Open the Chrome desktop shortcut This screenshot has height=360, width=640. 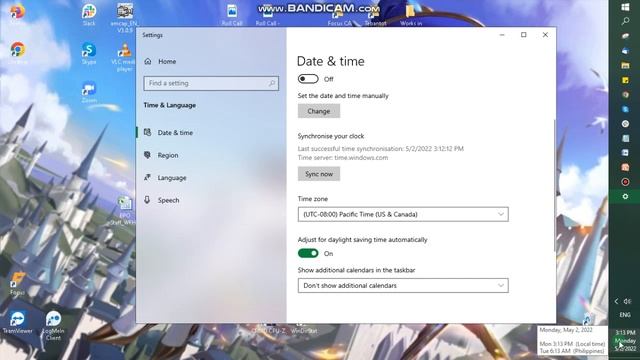[18, 52]
